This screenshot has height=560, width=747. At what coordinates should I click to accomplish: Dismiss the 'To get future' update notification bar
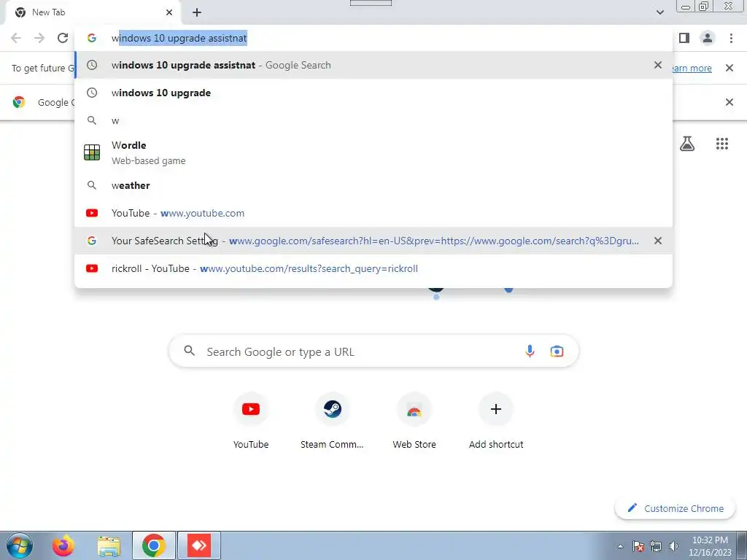pyautogui.click(x=729, y=68)
